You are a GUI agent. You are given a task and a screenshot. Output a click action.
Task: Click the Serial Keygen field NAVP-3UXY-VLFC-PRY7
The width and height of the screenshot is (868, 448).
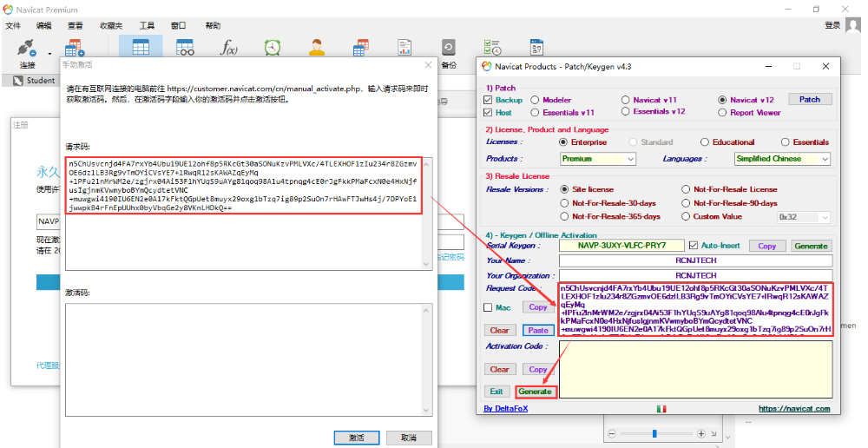click(x=622, y=246)
